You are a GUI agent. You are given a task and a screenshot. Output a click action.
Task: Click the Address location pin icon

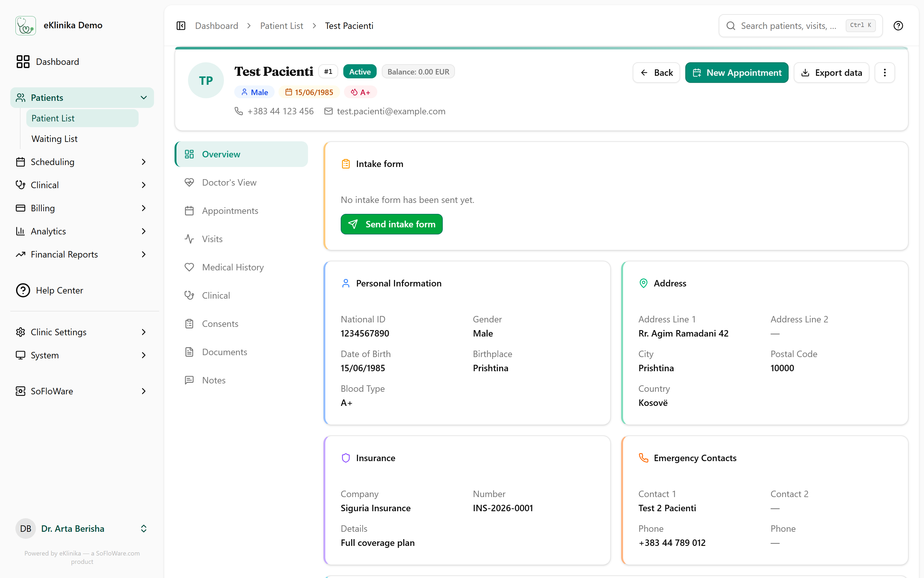click(x=643, y=283)
